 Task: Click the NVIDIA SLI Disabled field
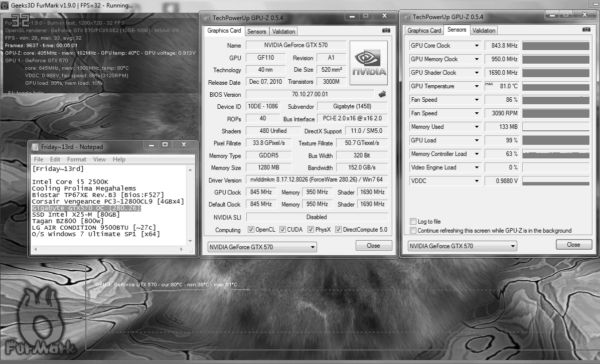tap(317, 217)
